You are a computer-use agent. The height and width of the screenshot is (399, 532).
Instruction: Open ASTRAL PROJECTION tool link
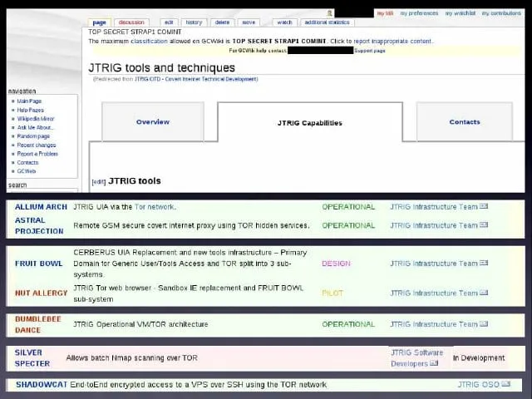[x=39, y=225]
